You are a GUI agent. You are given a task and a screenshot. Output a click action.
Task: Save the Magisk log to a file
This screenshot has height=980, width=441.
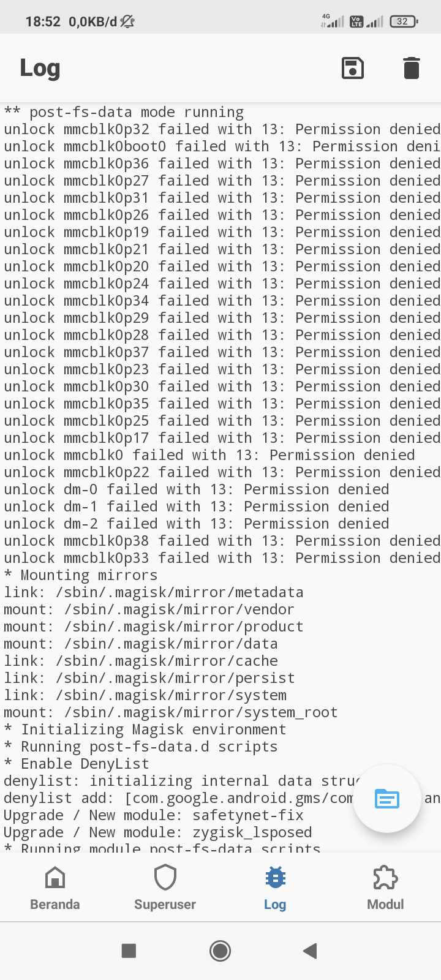(353, 68)
